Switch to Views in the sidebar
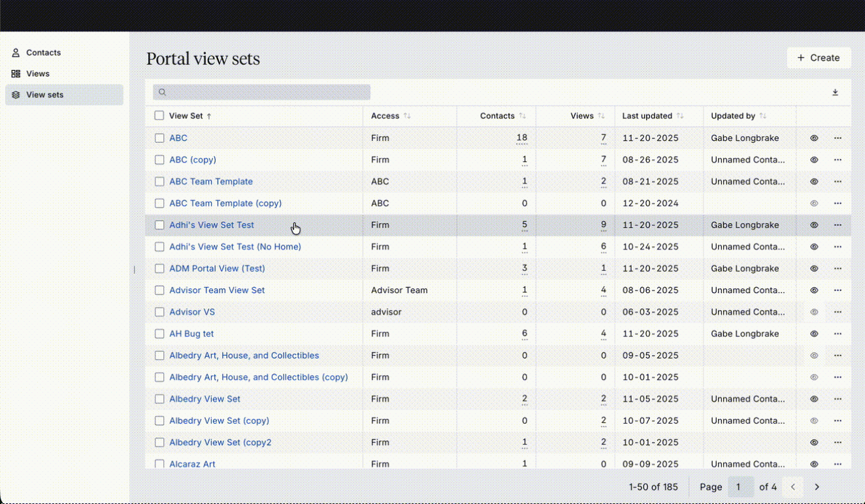The width and height of the screenshot is (865, 504). 38,74
